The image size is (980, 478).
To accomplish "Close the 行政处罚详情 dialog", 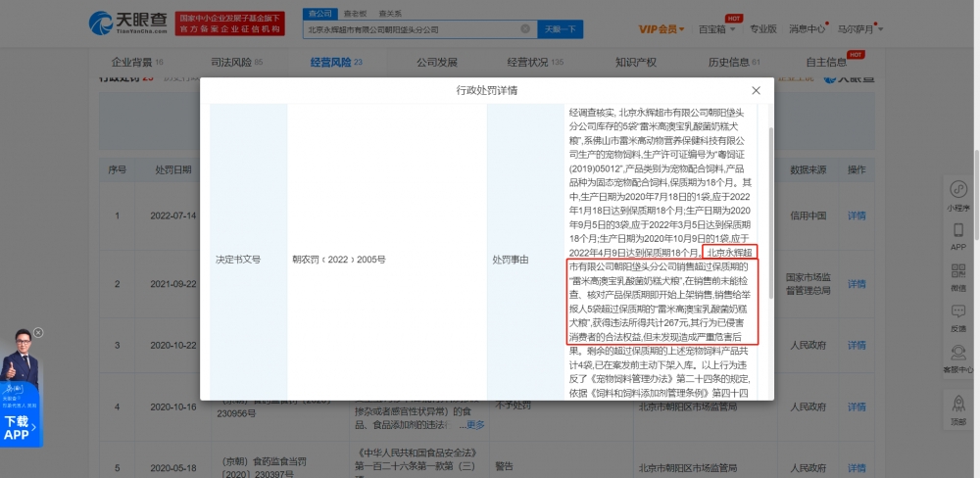I will pyautogui.click(x=756, y=90).
